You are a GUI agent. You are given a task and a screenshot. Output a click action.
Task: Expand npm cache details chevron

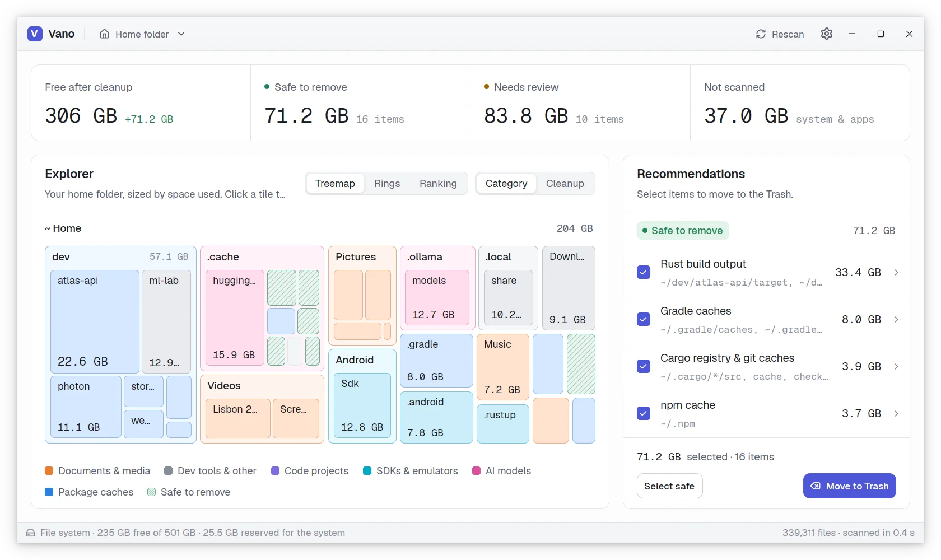896,413
